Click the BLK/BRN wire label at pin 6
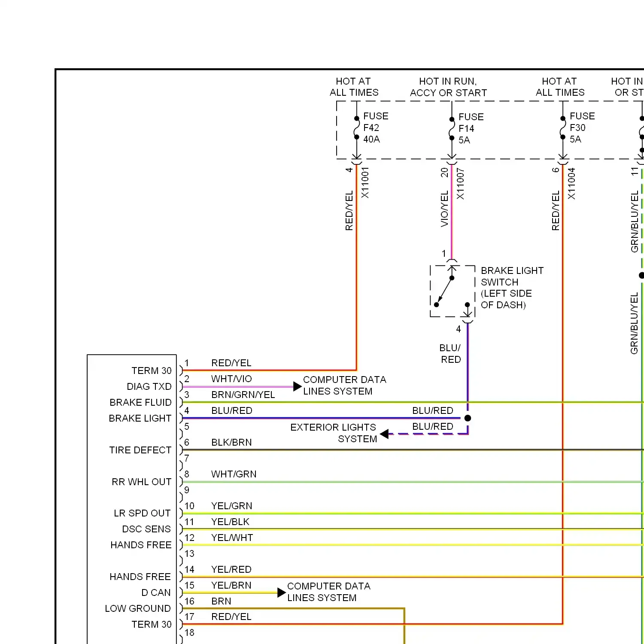This screenshot has width=644, height=644. tap(231, 442)
